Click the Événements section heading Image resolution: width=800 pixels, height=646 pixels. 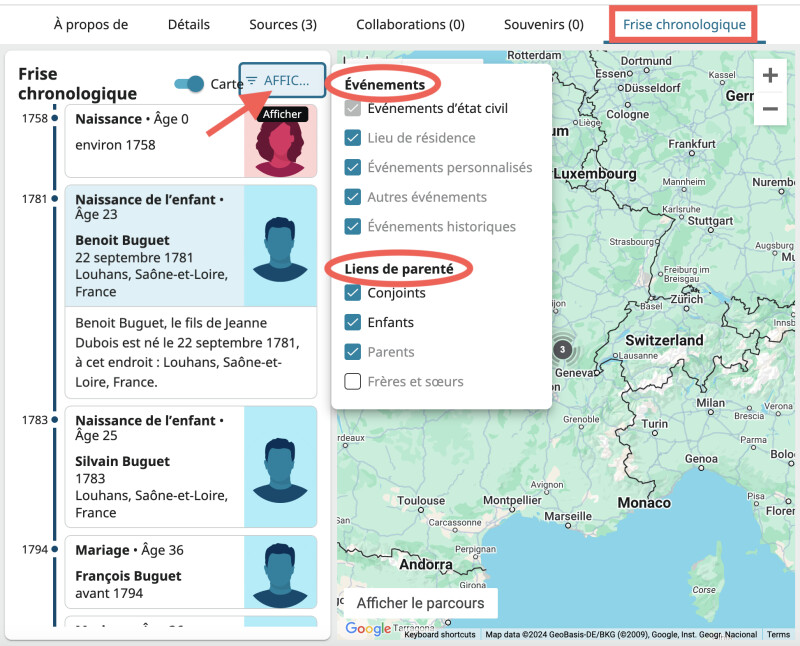pos(385,85)
